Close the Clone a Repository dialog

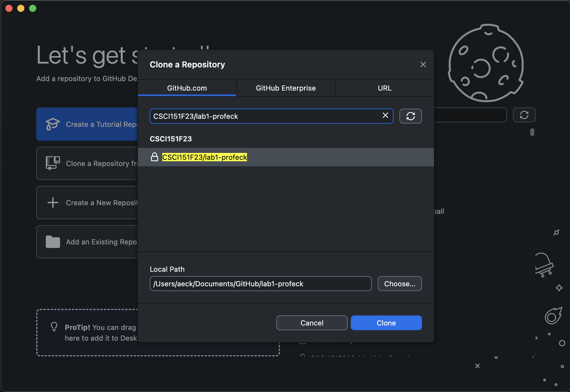[x=423, y=64]
